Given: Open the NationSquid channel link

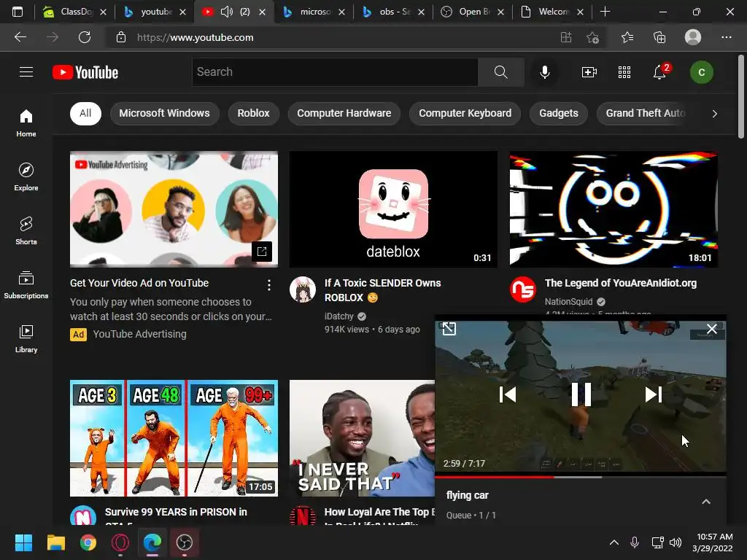Looking at the screenshot, I should [568, 301].
